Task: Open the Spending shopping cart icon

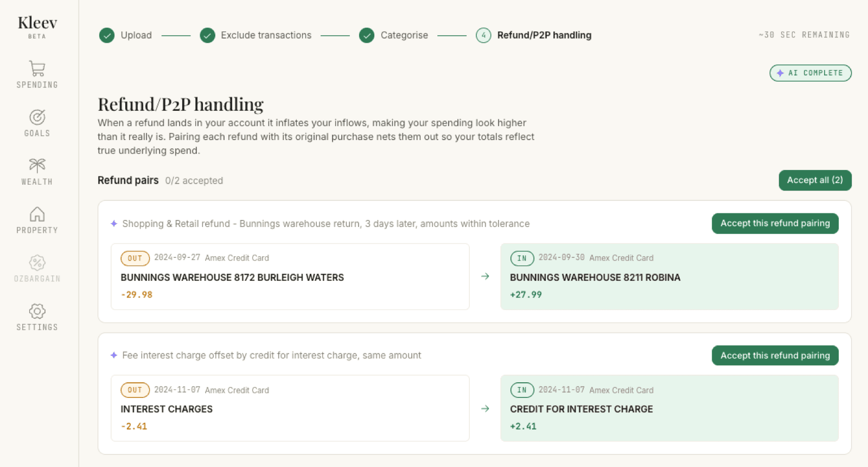Action: [37, 68]
